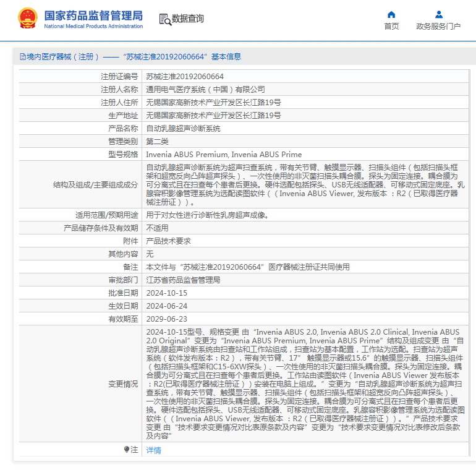This screenshot has height=472, width=476.
Task: Click the 江苏省药品监督管理局 approval department cell
Action: 183,280
